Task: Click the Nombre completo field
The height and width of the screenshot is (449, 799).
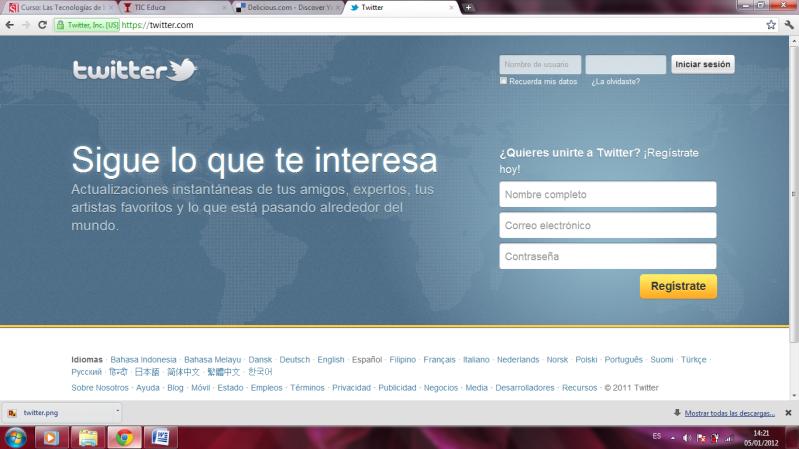Action: tap(608, 194)
